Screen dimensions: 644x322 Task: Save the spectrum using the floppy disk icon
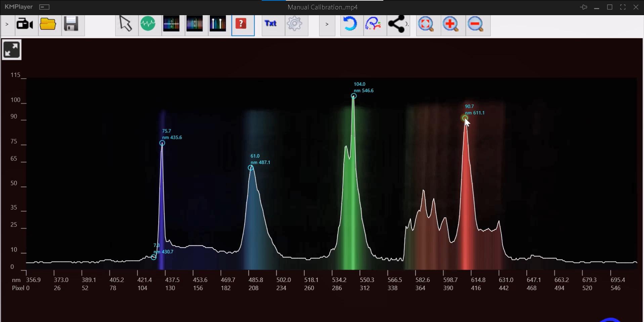coord(71,24)
